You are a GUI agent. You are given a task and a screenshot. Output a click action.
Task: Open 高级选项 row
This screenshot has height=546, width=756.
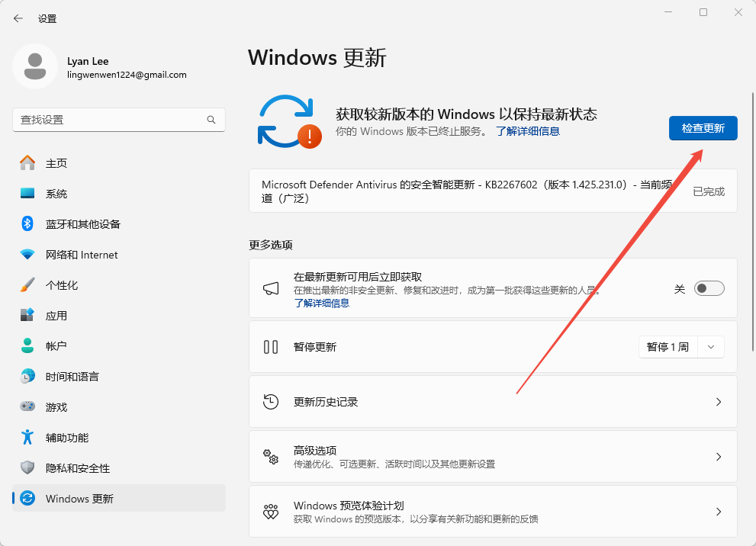[493, 456]
